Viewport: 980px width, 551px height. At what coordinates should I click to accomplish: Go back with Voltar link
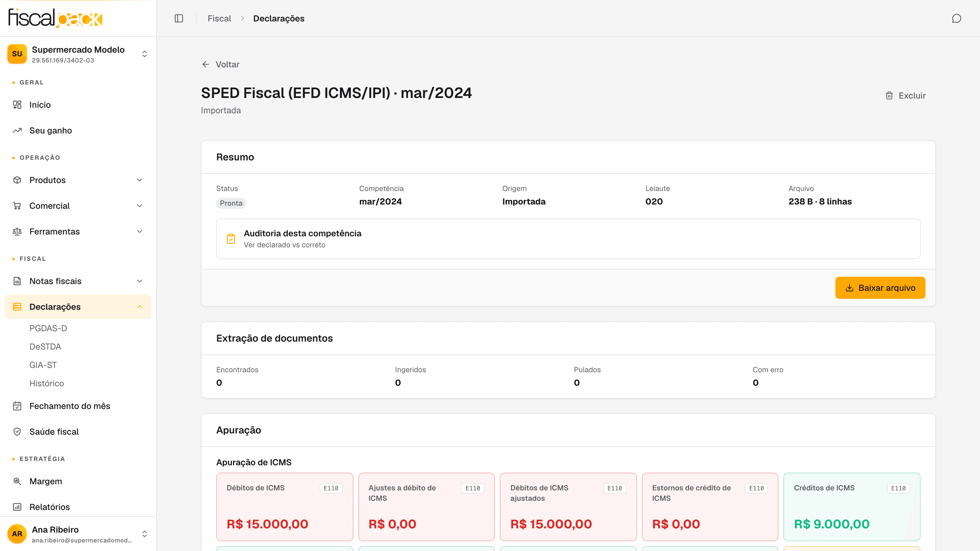tap(221, 64)
